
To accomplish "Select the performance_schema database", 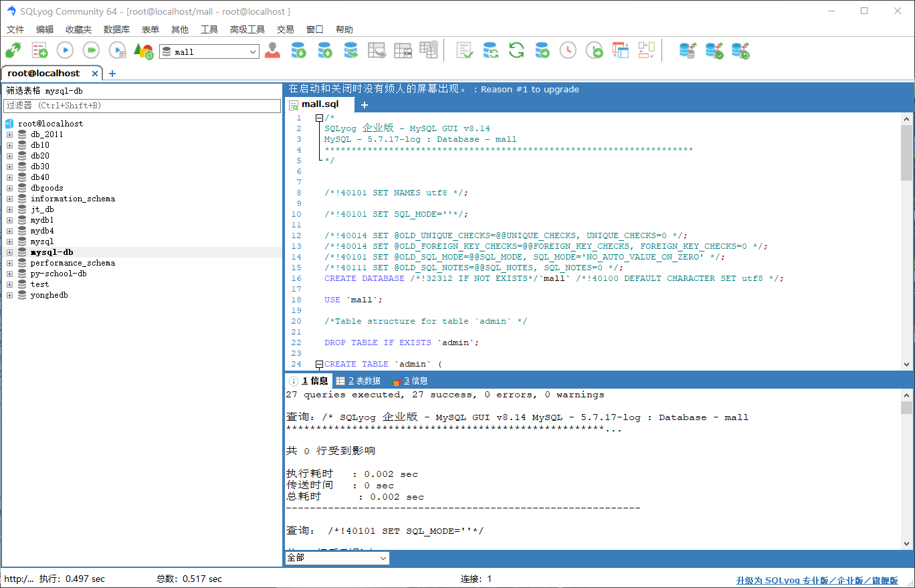I will coord(73,263).
